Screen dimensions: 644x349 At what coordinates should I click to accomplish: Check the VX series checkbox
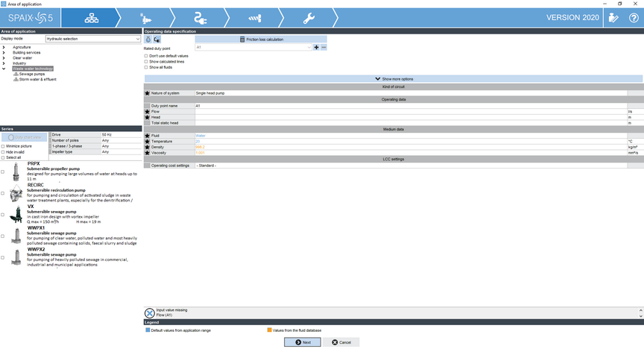point(3,215)
